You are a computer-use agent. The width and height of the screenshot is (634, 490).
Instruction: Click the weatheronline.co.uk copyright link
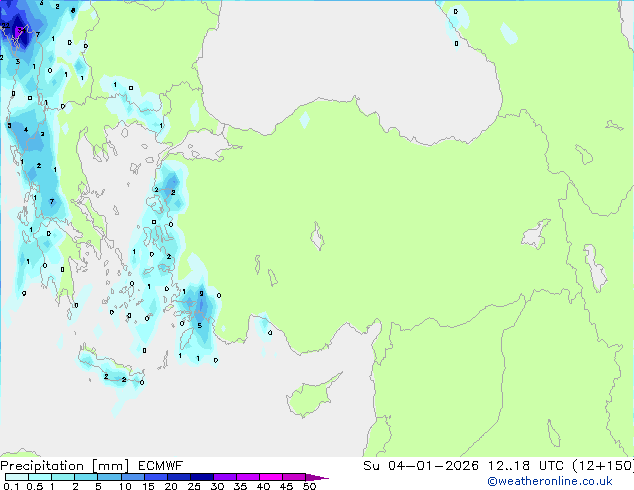(x=550, y=481)
